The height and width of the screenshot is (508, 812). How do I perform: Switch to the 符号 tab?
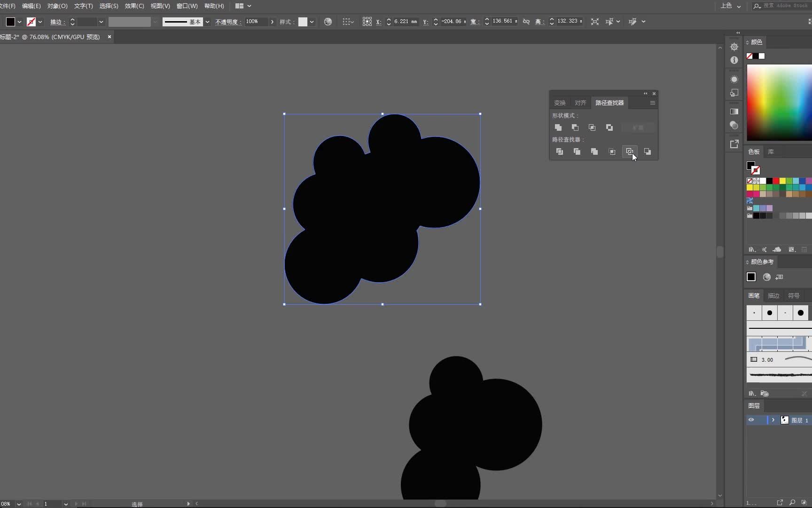pyautogui.click(x=794, y=295)
